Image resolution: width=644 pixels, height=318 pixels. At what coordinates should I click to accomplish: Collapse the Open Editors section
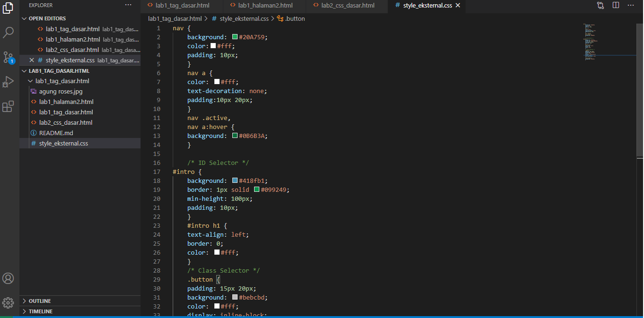tap(80, 18)
